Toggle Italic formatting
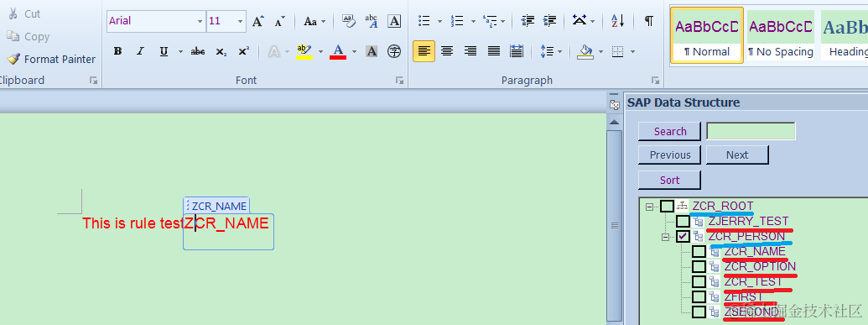868x325 pixels. (x=140, y=51)
